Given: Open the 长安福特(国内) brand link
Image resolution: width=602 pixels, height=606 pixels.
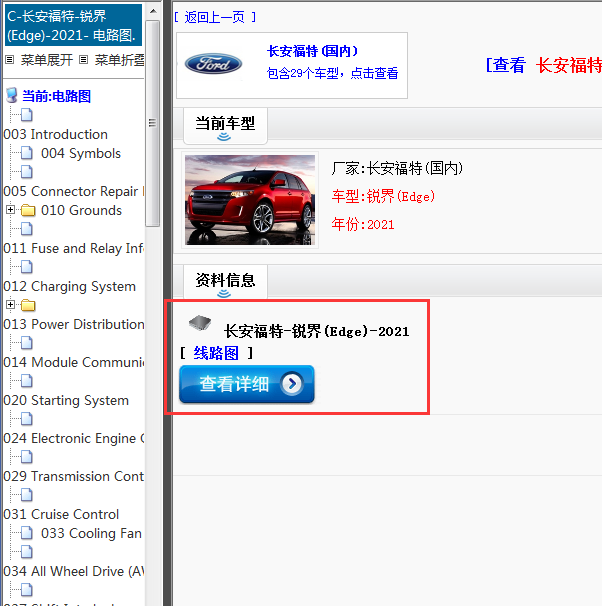Looking at the screenshot, I should coord(312,51).
